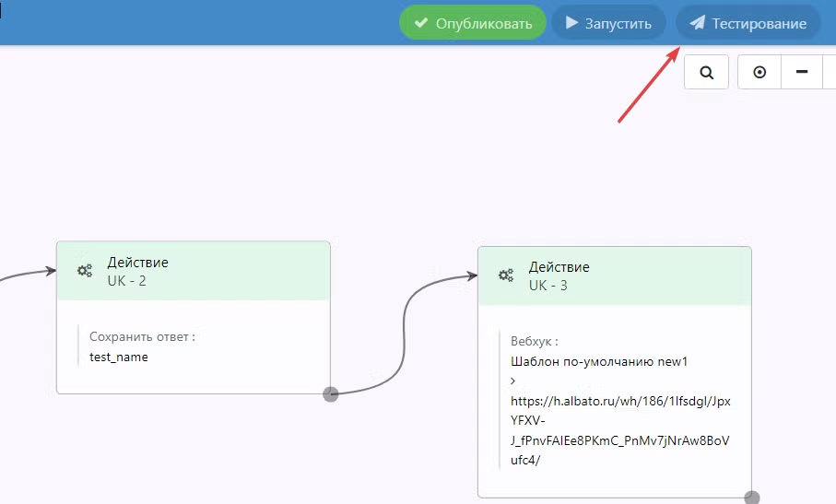The width and height of the screenshot is (836, 504).
Task: Click the Шаблон по-умолчанию new1 template name
Action: 599,361
